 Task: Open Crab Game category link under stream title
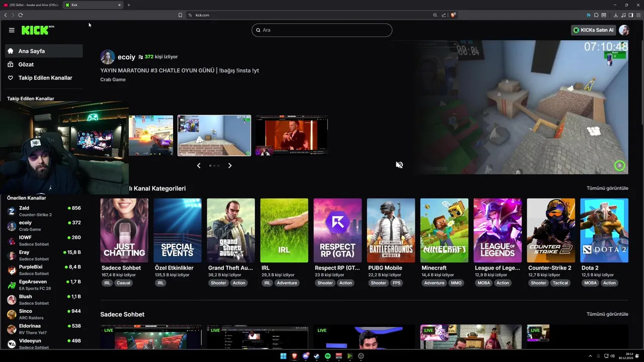click(113, 79)
